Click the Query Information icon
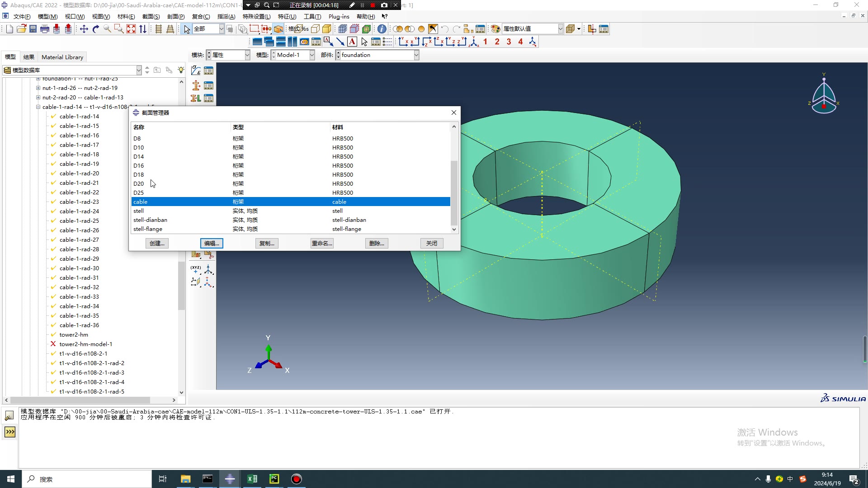868x488 pixels. point(382,28)
